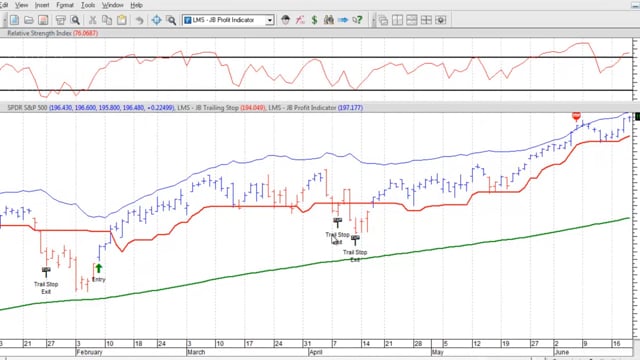Click the last window layout icon

tap(440, 20)
